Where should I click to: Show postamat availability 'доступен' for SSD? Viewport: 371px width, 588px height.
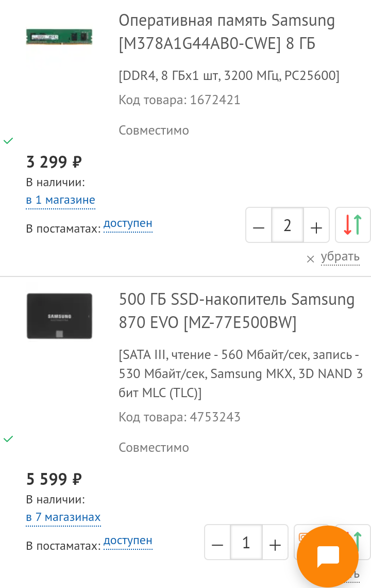click(x=128, y=541)
